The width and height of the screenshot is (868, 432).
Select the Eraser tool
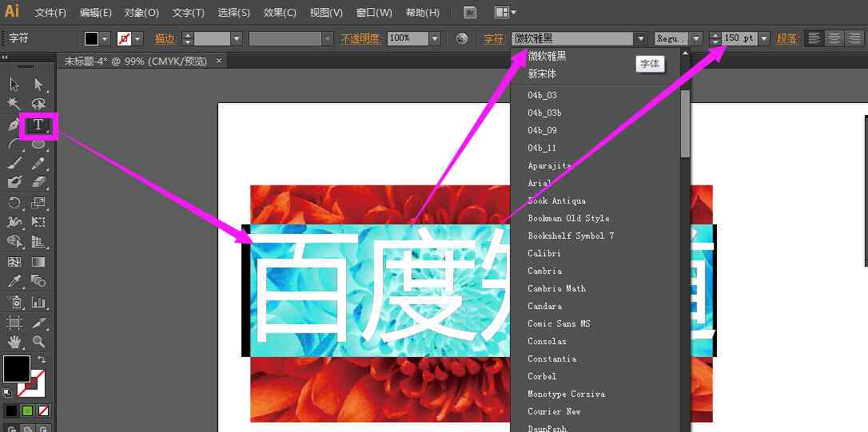[38, 182]
